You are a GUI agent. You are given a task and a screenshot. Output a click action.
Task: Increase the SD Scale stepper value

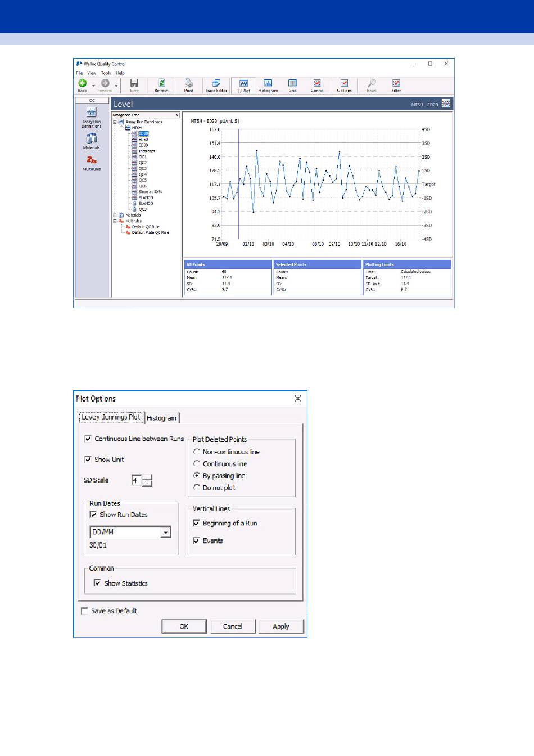pos(147,478)
